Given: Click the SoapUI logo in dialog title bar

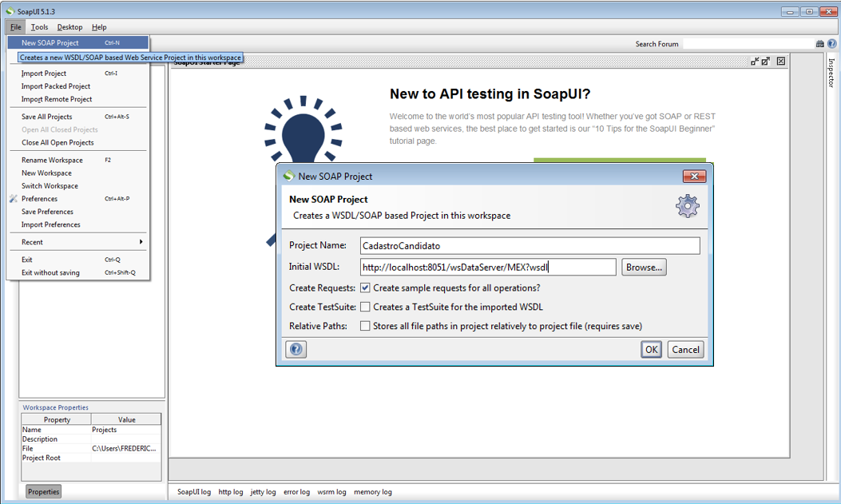Looking at the screenshot, I should (289, 176).
